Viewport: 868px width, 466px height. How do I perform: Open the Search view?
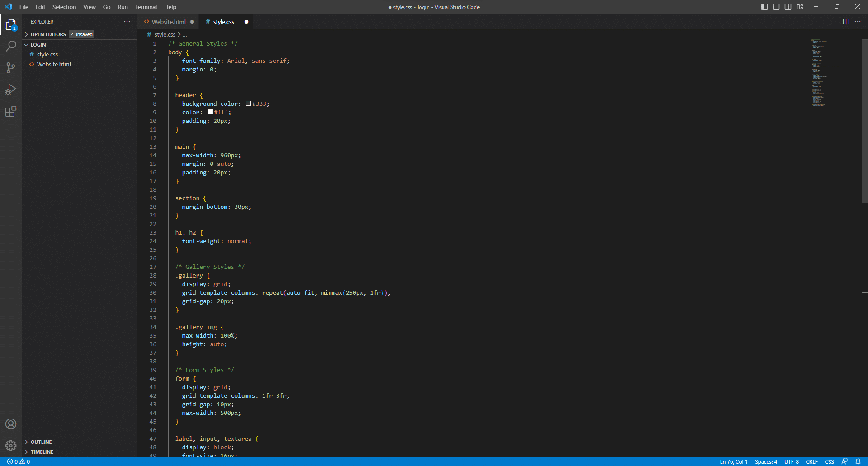pyautogui.click(x=11, y=46)
